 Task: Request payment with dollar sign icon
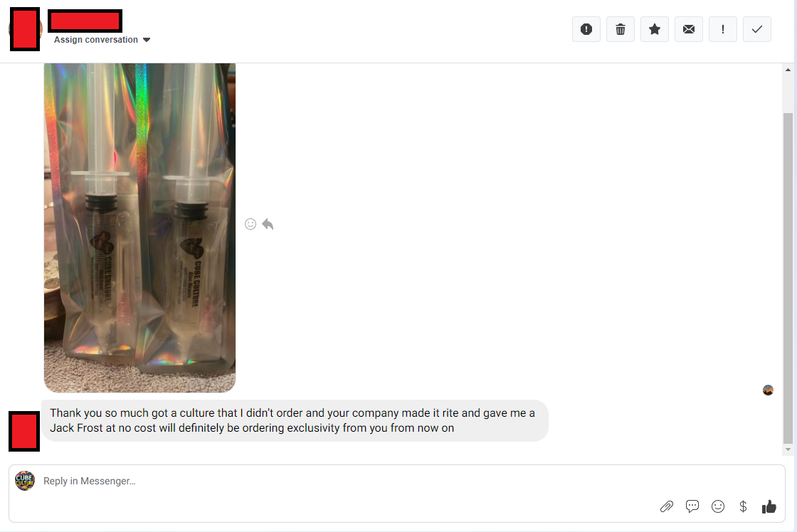(x=743, y=506)
